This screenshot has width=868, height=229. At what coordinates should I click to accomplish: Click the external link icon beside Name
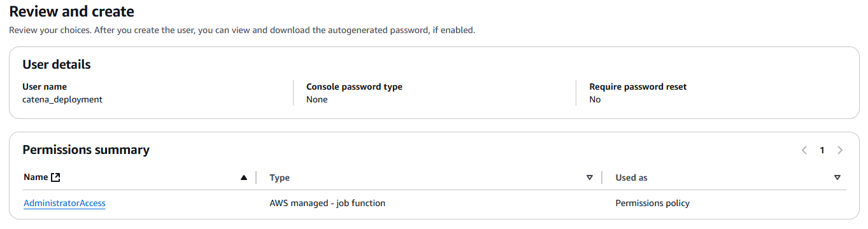click(x=55, y=177)
